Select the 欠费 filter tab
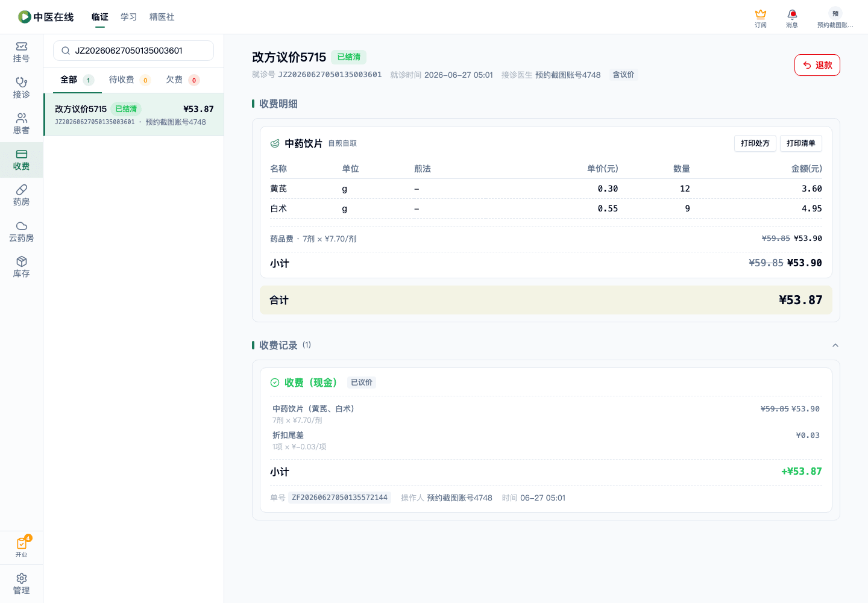This screenshot has height=603, width=868. coord(183,80)
